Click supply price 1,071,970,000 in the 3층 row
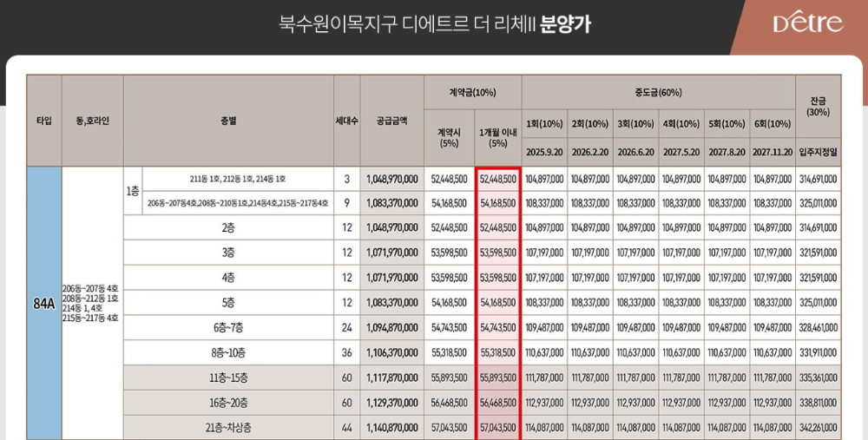 [392, 253]
